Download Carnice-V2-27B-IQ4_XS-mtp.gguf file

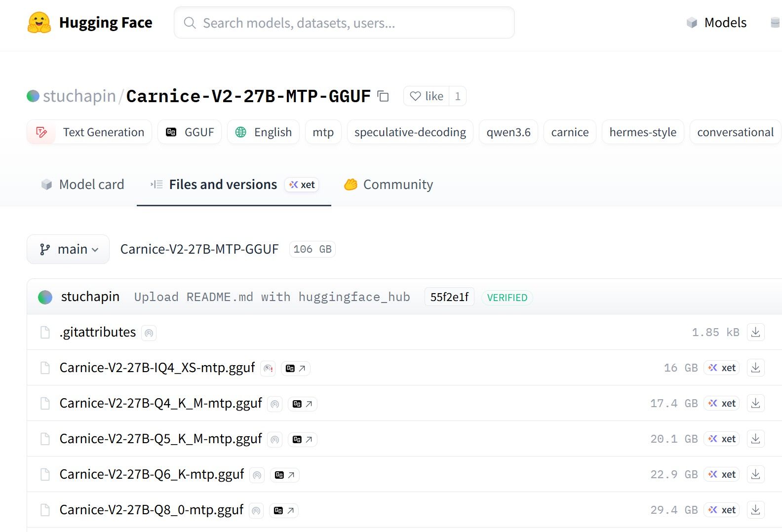pyautogui.click(x=755, y=368)
